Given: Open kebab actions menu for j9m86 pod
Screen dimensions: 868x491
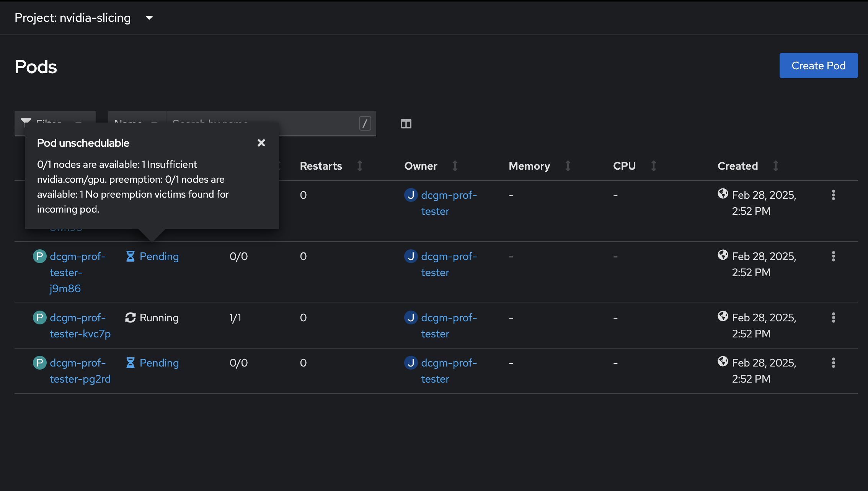Looking at the screenshot, I should pos(834,256).
